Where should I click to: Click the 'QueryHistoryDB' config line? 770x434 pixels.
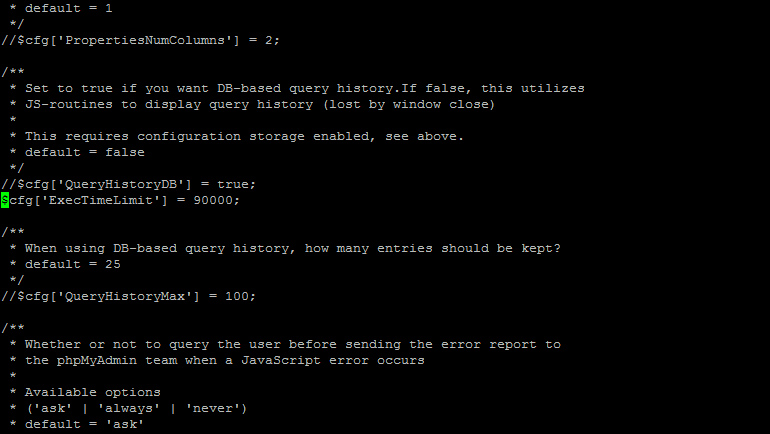[x=128, y=185]
